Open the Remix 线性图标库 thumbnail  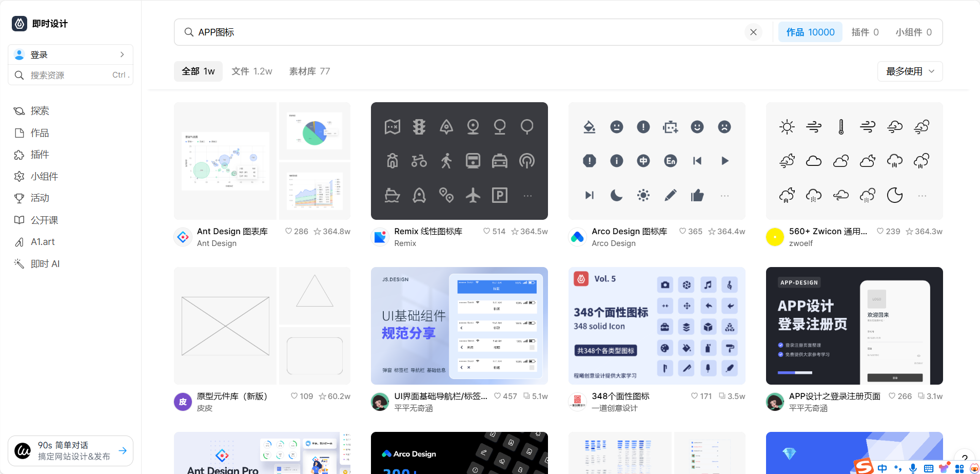click(459, 161)
